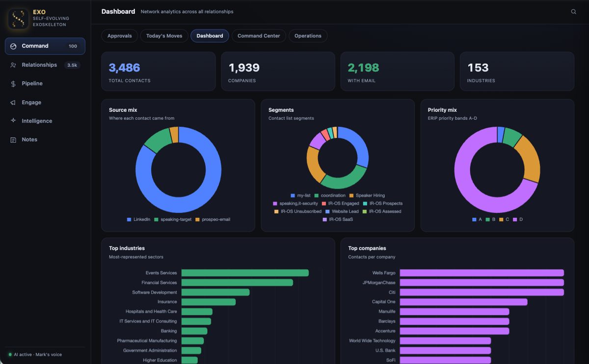
Task: Open the Engage section
Action: click(45, 103)
